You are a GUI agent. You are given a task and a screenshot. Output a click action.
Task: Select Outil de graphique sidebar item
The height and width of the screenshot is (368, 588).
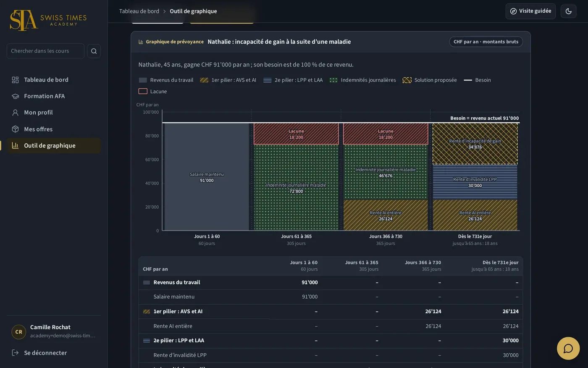pos(54,146)
